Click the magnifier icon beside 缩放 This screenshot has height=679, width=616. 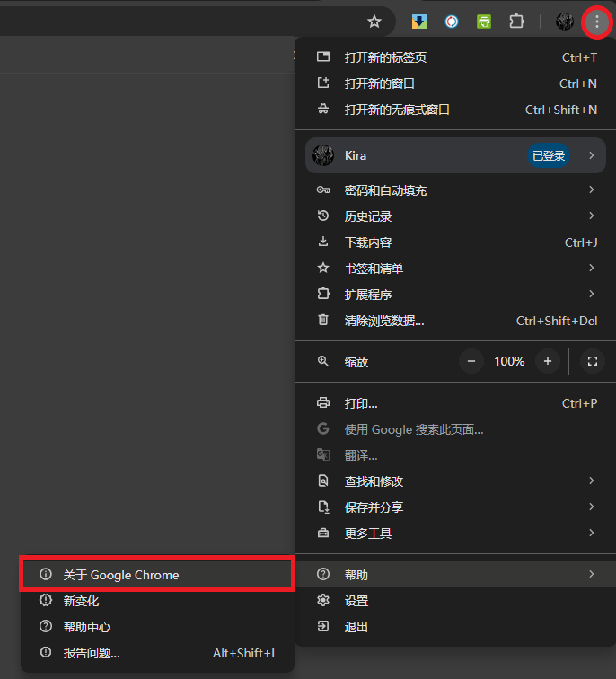click(x=323, y=361)
